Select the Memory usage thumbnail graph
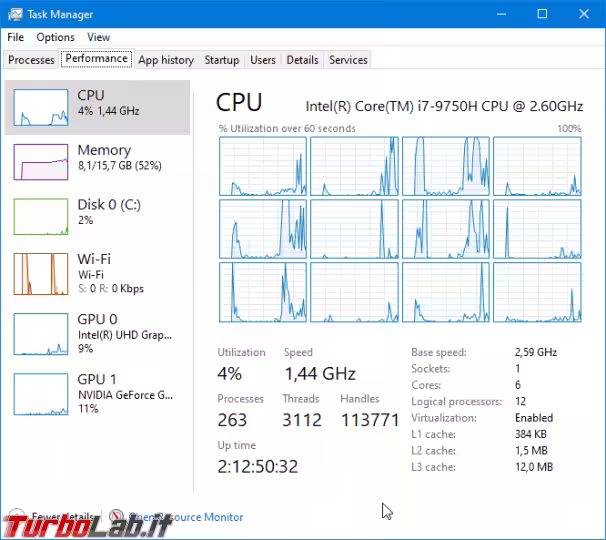 point(41,162)
